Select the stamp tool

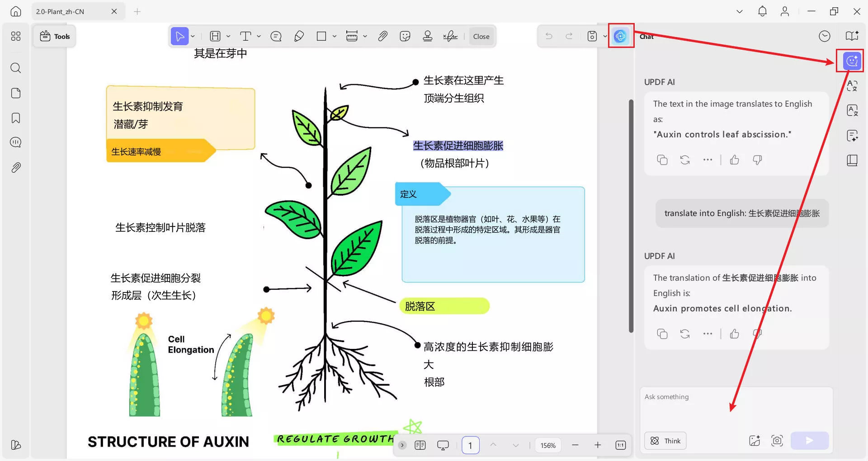pos(427,36)
